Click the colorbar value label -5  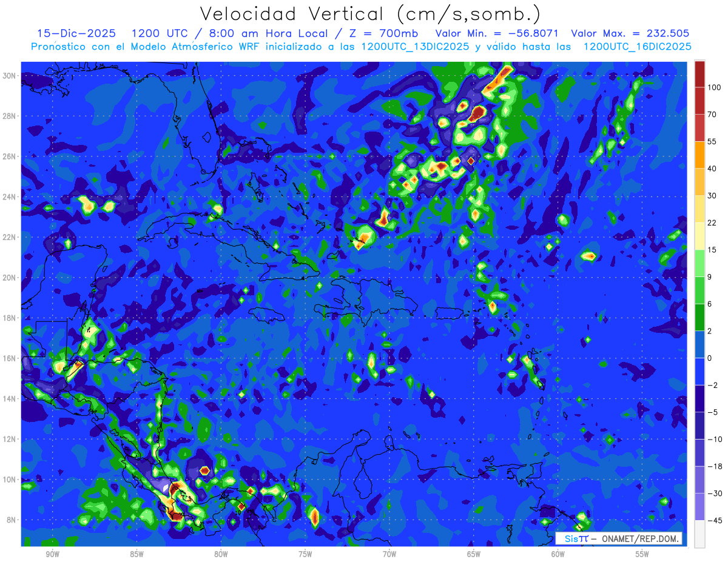pos(712,412)
